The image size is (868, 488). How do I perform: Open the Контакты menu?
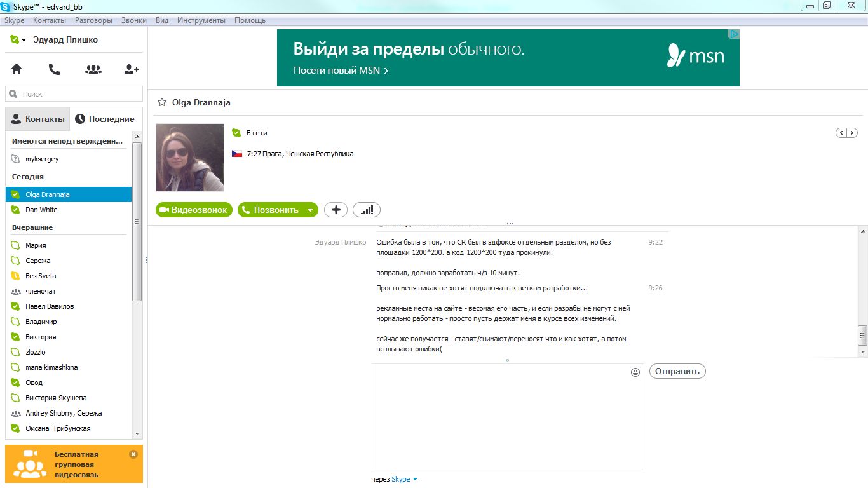click(50, 20)
